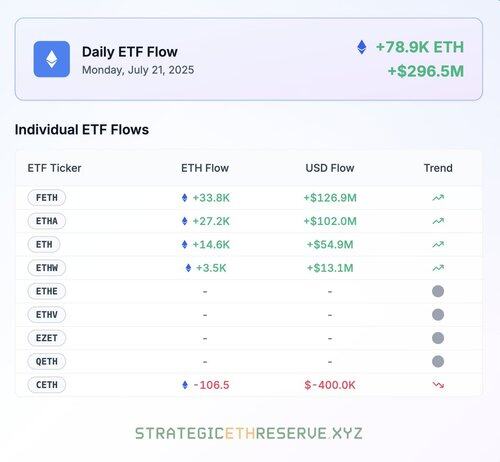The height and width of the screenshot is (462, 500).
Task: Click the gray neutral dot for ETHE
Action: (438, 291)
